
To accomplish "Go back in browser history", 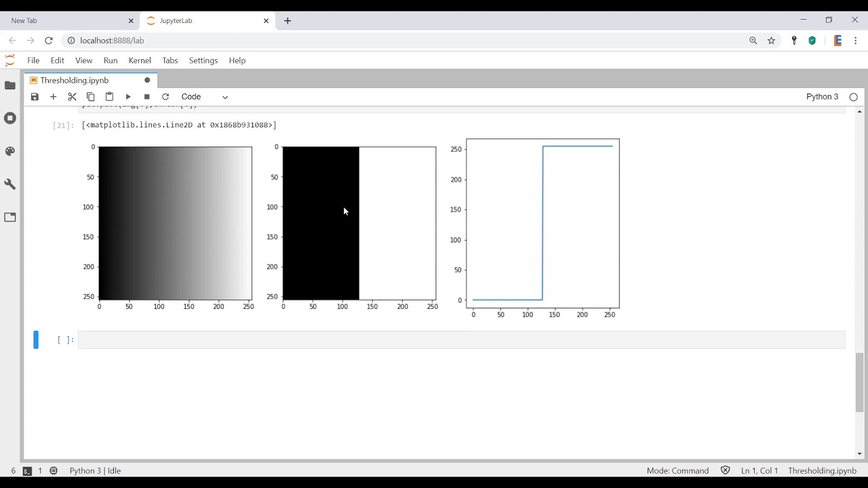I will point(12,41).
